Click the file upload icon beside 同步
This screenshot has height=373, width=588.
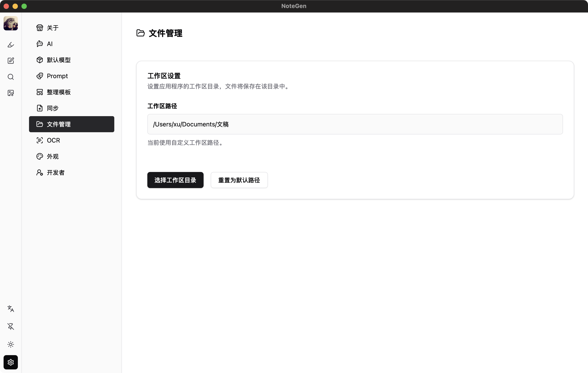point(40,108)
